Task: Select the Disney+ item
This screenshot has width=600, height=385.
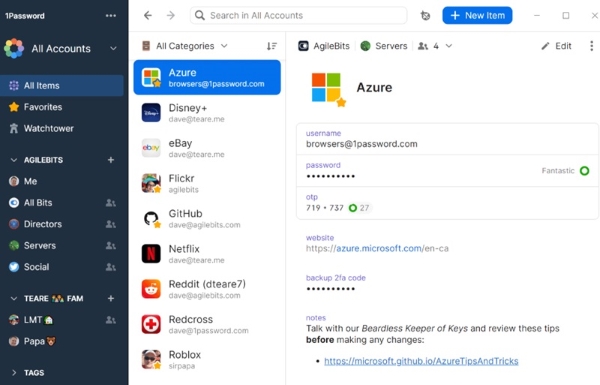Action: pos(207,113)
